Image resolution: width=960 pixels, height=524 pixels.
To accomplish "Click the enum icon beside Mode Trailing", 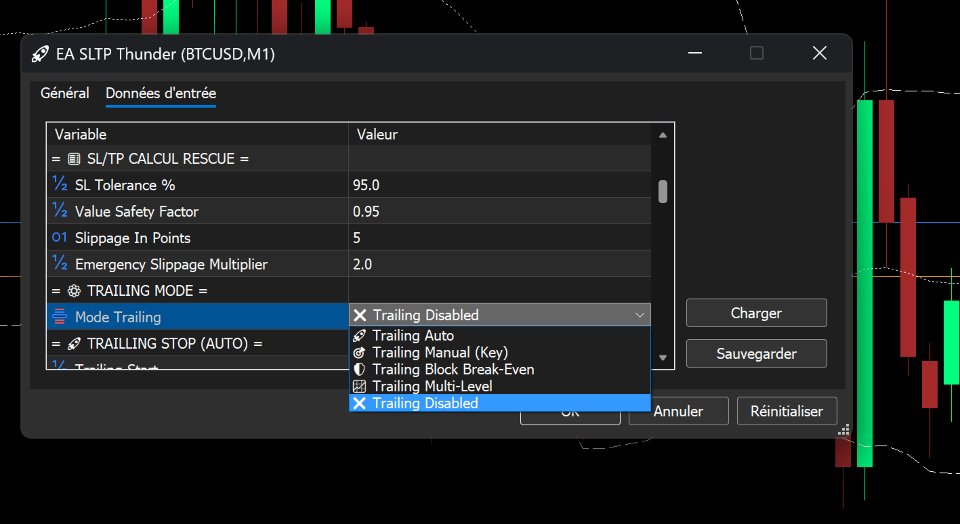I will point(59,316).
